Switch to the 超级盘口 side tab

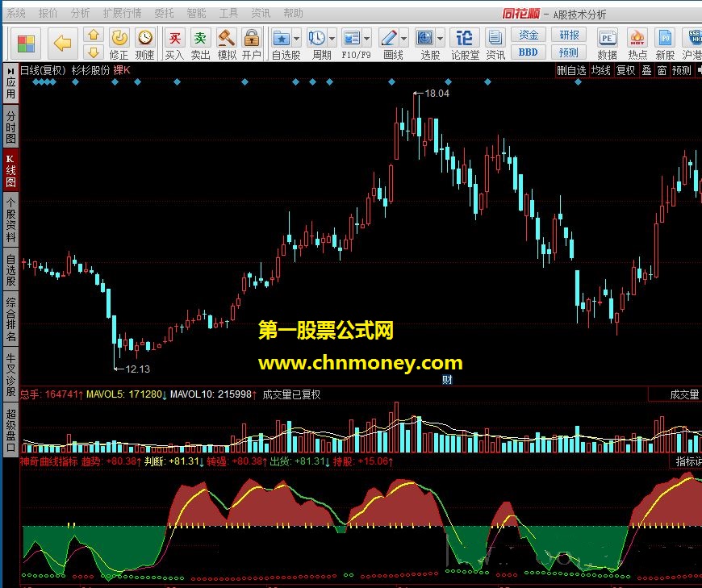(10, 430)
